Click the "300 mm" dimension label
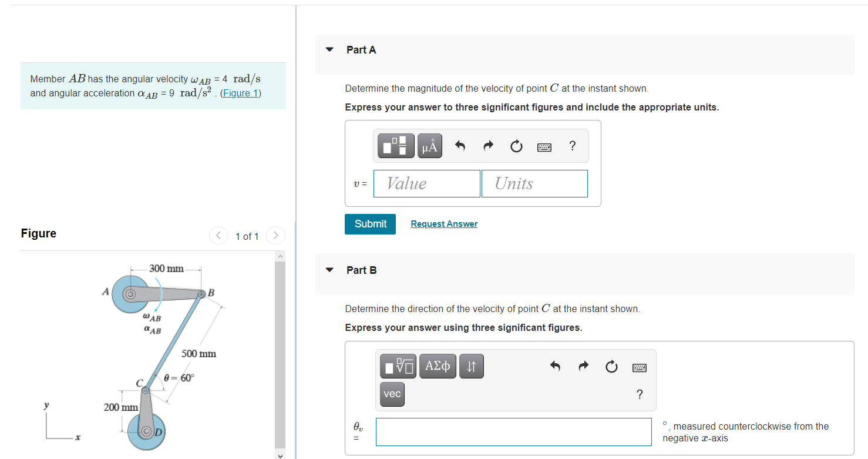The image size is (868, 459). [166, 269]
